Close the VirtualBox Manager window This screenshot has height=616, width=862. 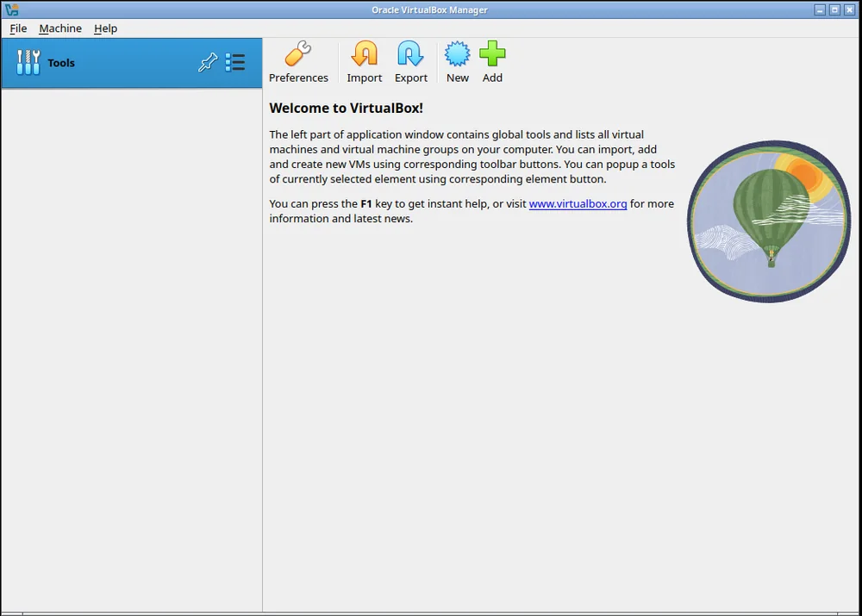(x=849, y=9)
